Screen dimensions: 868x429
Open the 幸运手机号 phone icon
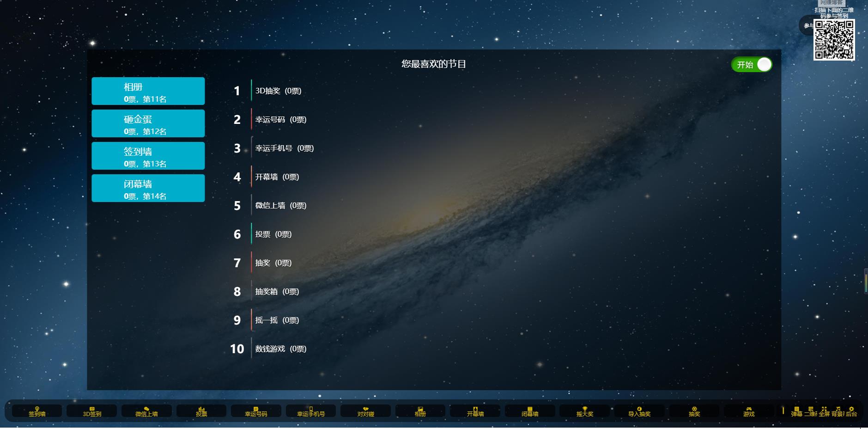pyautogui.click(x=311, y=411)
